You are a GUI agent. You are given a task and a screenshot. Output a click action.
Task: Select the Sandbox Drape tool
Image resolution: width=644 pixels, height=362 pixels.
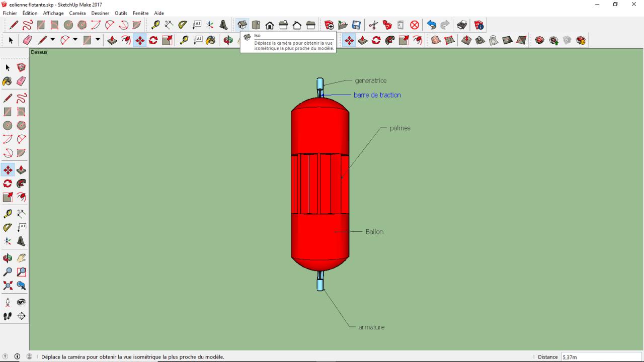(494, 40)
